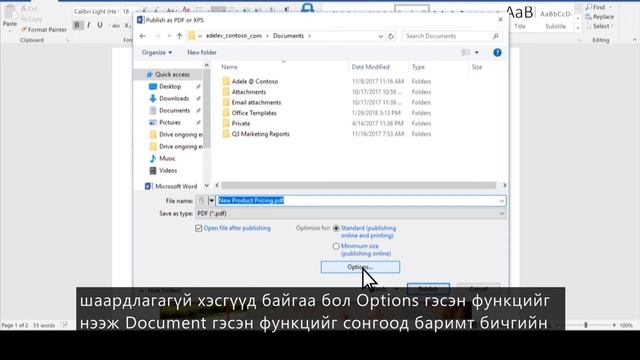Screen dimensions: 640x360
Task: Click the Back arrow in the dialog
Action: (x=142, y=36)
